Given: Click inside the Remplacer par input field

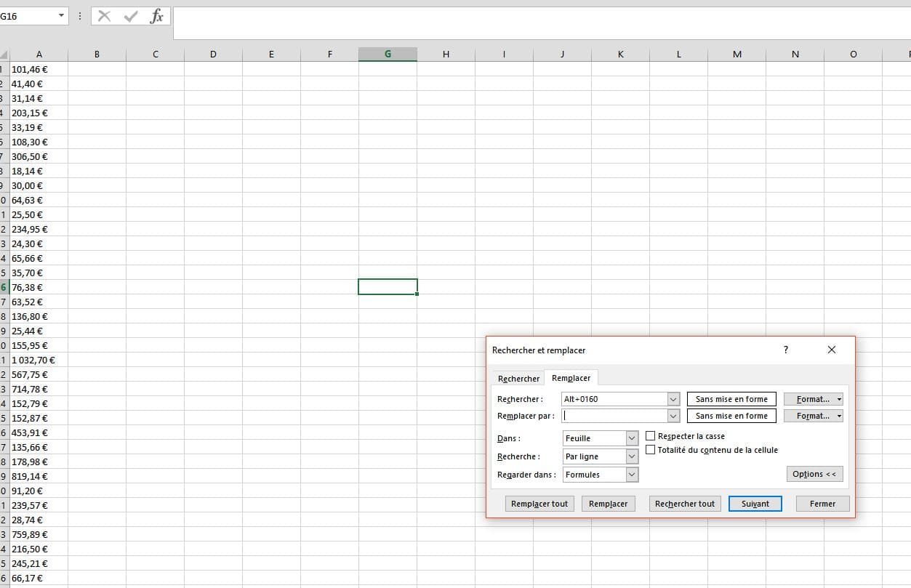Looking at the screenshot, I should [x=614, y=416].
